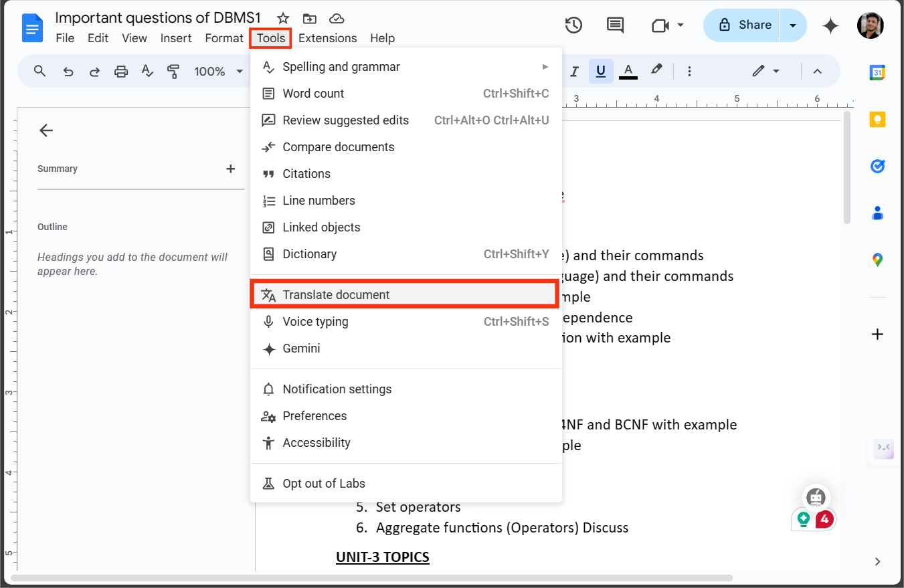Open Accessibility settings

[x=406, y=443]
